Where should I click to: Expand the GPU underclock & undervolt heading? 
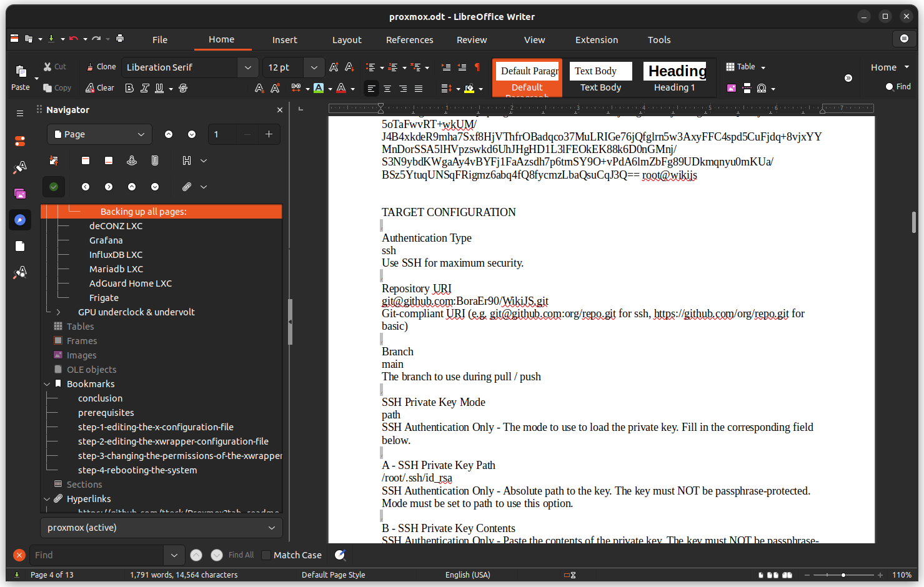click(x=59, y=312)
